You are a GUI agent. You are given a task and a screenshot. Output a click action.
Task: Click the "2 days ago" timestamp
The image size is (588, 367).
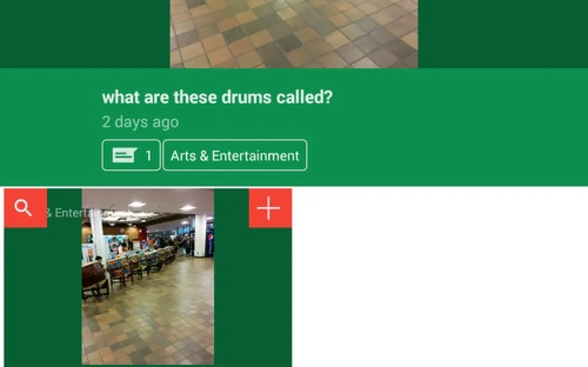coord(140,121)
